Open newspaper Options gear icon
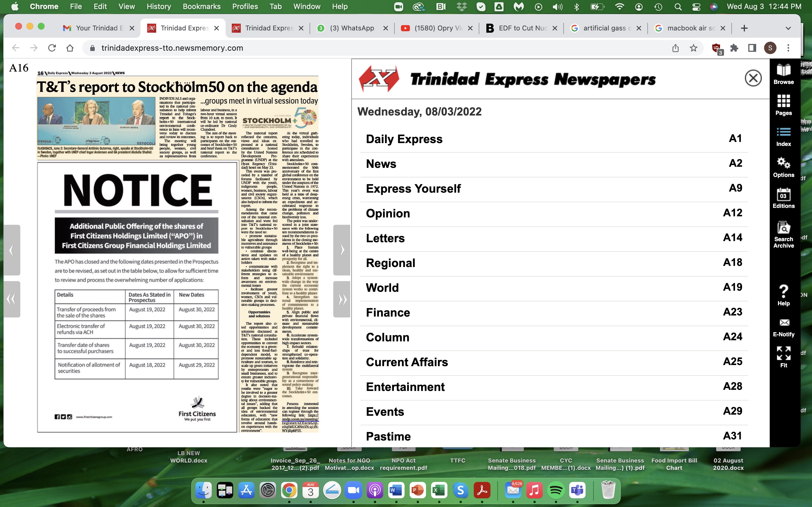Viewport: 812px width, 507px height. pyautogui.click(x=784, y=167)
